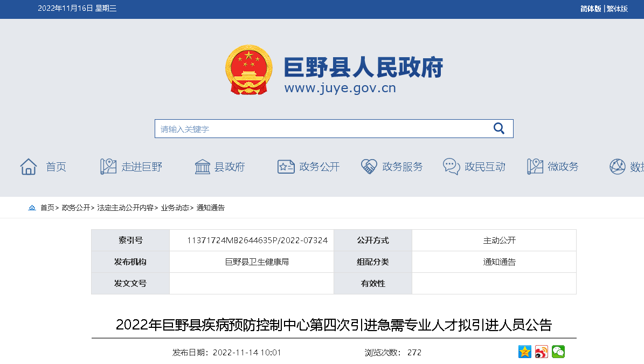Click the www.juye.gov.cn URL text

pyautogui.click(x=340, y=88)
